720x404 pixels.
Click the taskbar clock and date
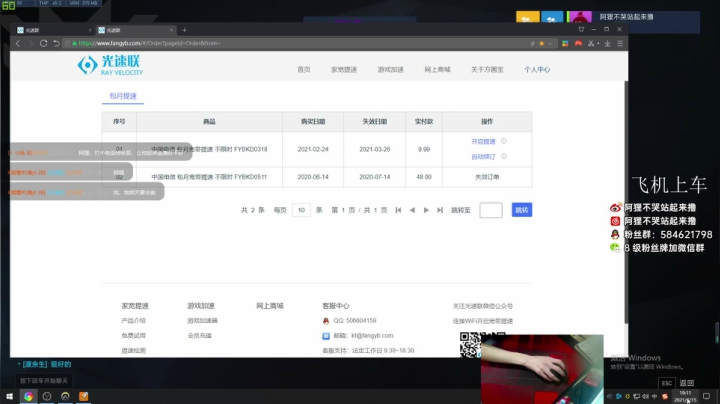pyautogui.click(x=685, y=396)
